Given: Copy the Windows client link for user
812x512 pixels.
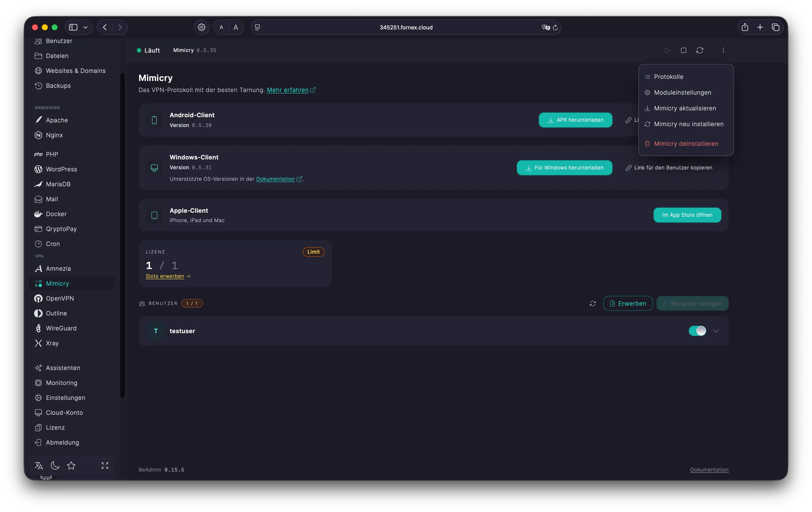Looking at the screenshot, I should (669, 168).
